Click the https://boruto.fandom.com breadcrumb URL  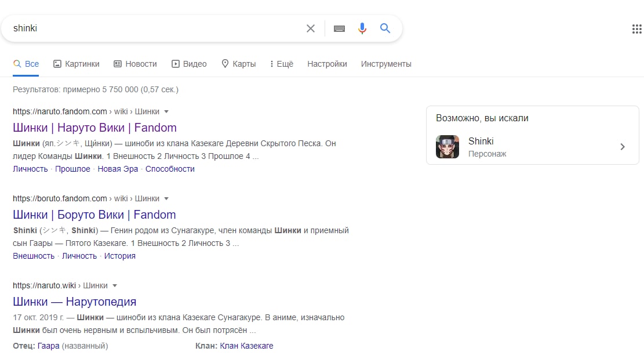coord(60,199)
